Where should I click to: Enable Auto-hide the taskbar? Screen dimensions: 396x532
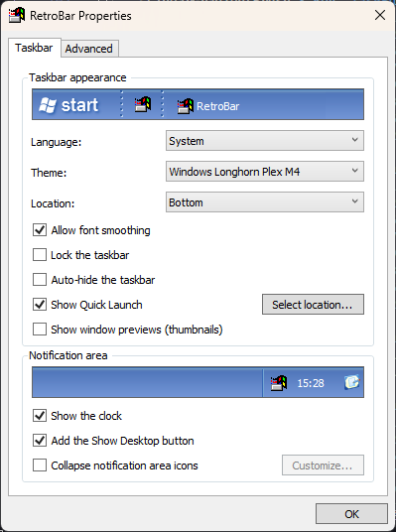click(40, 280)
